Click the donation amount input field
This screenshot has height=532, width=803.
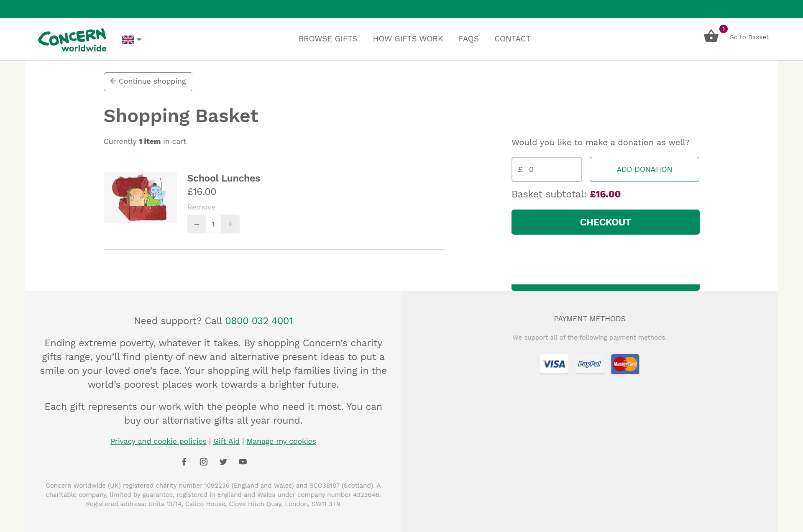tap(552, 169)
